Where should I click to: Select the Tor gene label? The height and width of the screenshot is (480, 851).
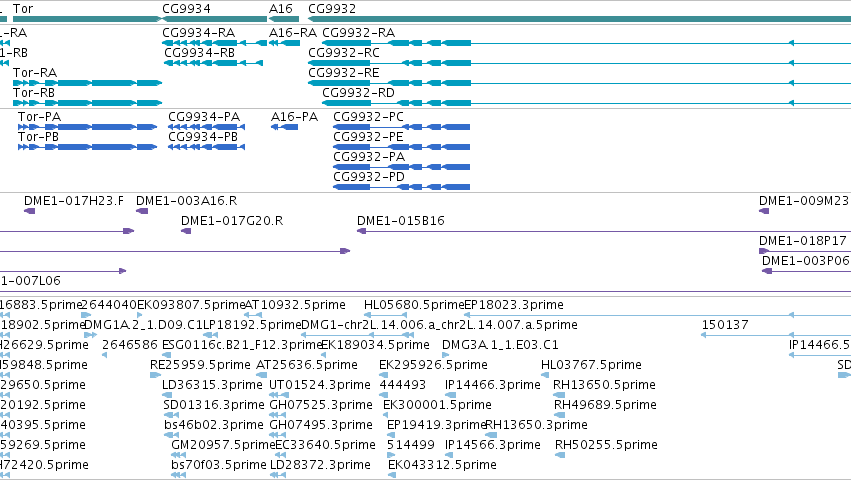23,9
